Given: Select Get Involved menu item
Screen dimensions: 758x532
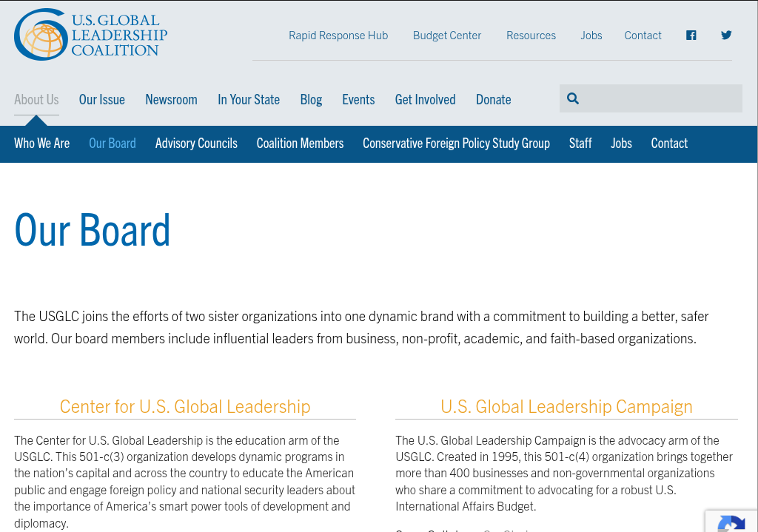Looking at the screenshot, I should 426,100.
